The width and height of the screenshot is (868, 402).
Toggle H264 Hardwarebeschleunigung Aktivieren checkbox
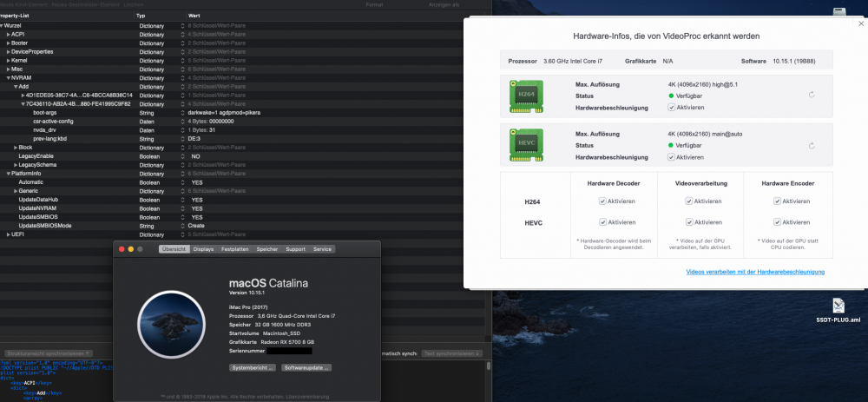[x=672, y=108]
